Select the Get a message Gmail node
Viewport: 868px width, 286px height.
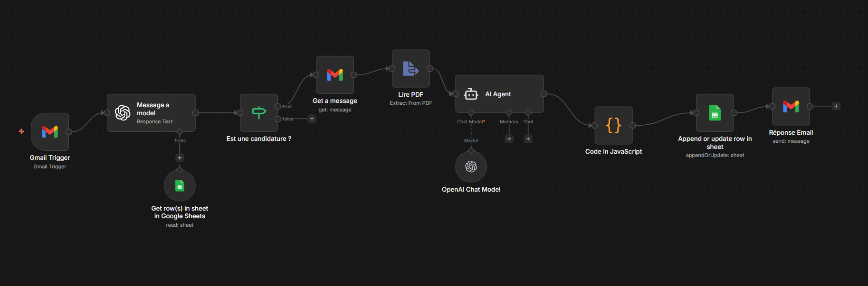(x=335, y=75)
